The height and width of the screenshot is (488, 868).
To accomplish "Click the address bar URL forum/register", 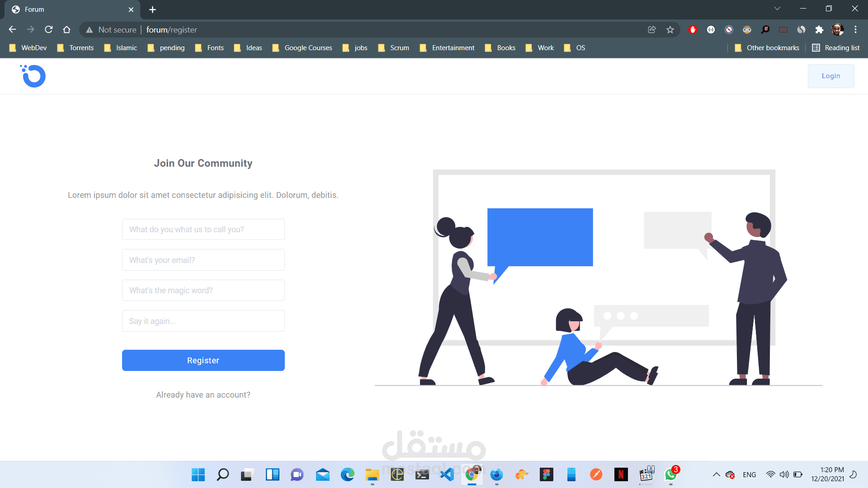I will (172, 30).
